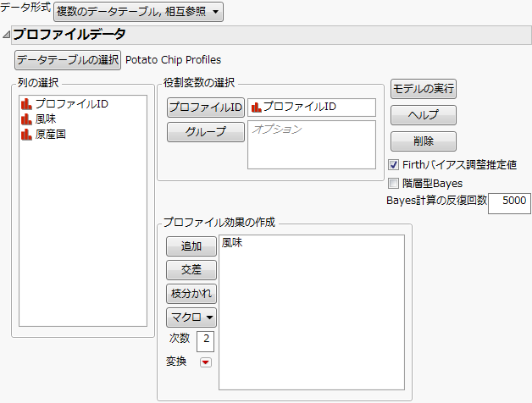Collapse the プロファイルデータ section triangle
The image size is (532, 403).
pos(6,35)
